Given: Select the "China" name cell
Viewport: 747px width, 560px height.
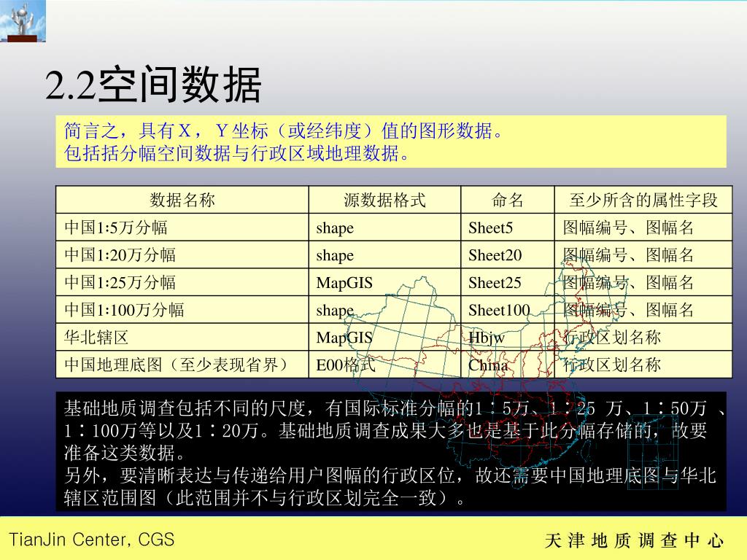Looking at the screenshot, I should [508, 365].
